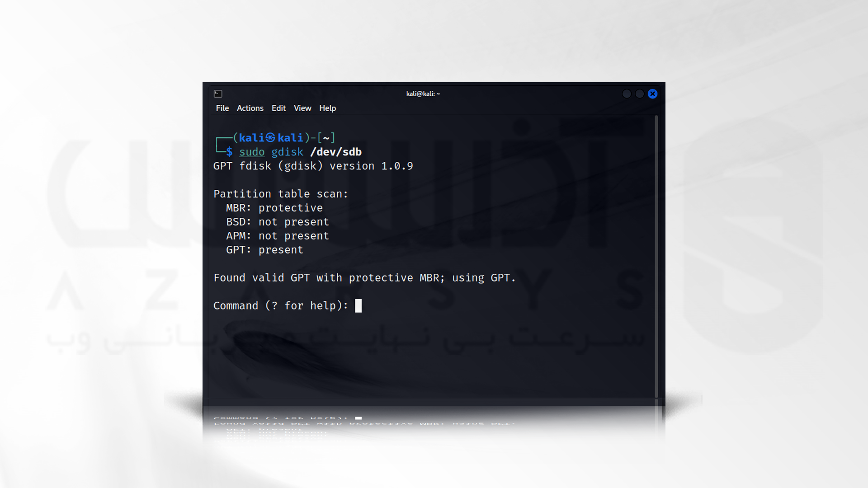Click the blue close button icon

pos(653,94)
